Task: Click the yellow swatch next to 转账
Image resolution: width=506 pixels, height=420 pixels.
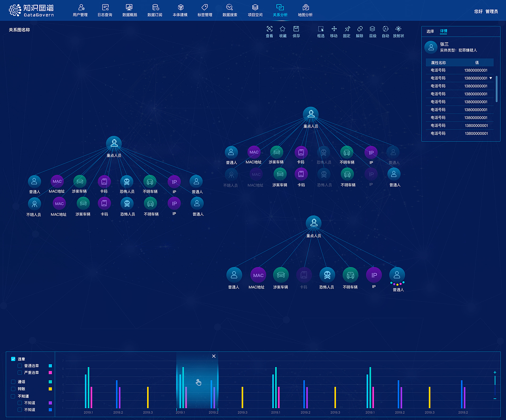Action: [x=50, y=389]
